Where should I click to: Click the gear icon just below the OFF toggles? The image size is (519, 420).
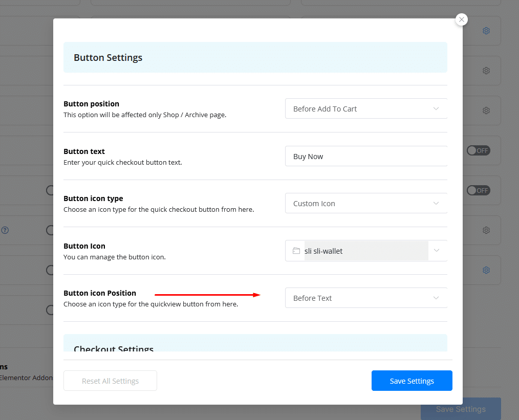click(486, 230)
